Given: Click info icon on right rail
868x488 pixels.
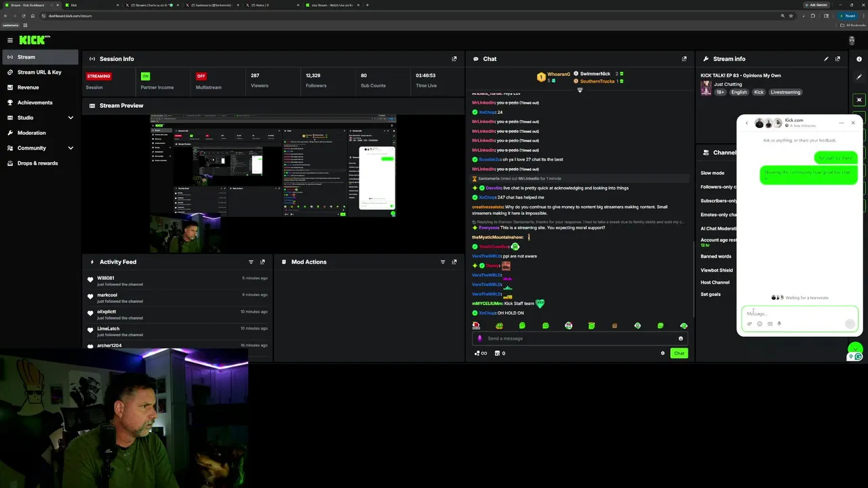Looking at the screenshot, I should (x=859, y=58).
